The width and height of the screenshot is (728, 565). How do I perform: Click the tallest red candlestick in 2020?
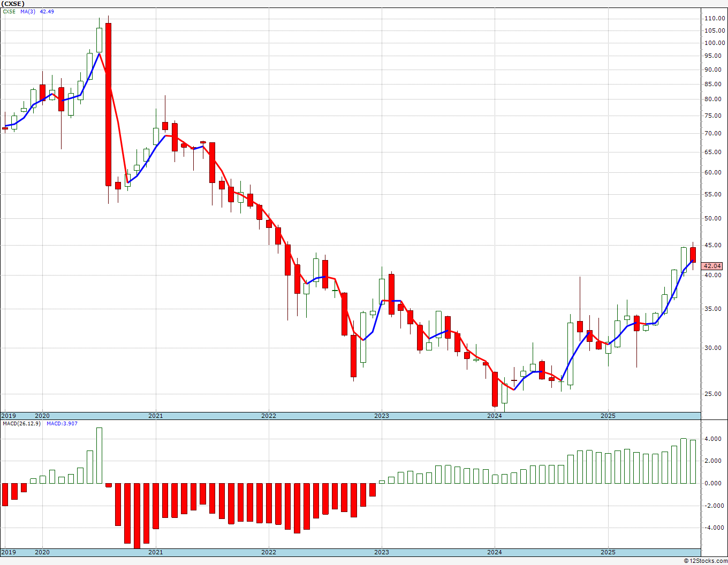pyautogui.click(x=108, y=105)
